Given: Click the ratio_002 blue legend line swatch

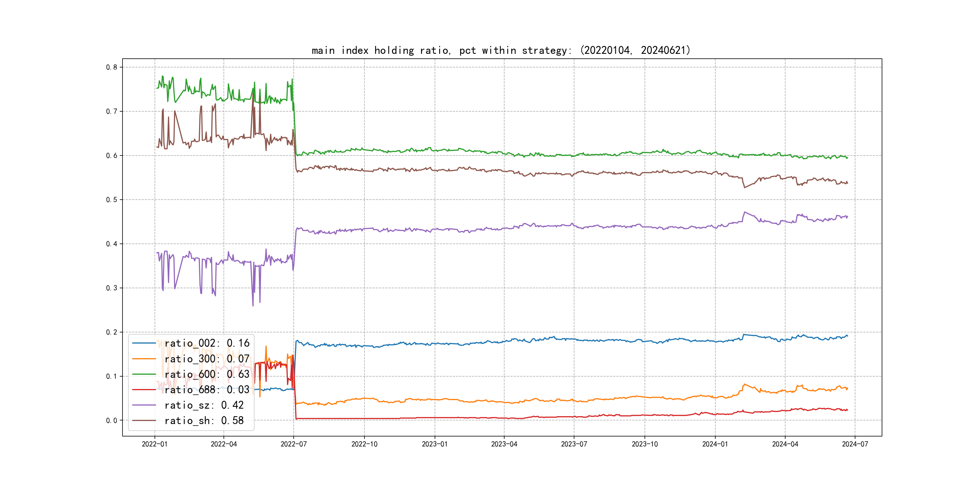Looking at the screenshot, I should (x=144, y=343).
